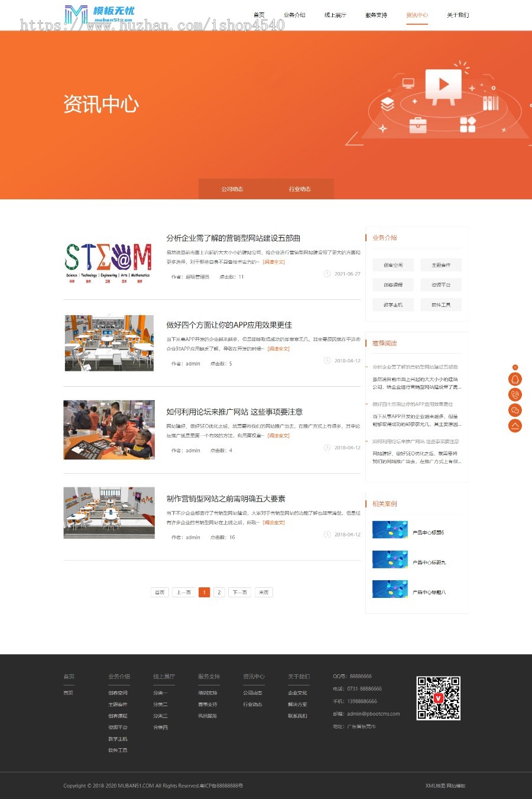Click the 下一页 pagination button
This screenshot has height=799, width=532.
coord(239,592)
